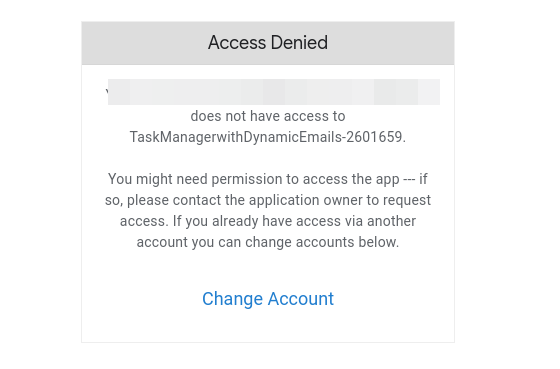Click the TaskManagerwithDynamicEmails-2601659 app name
Viewport: 560px width, 369px height.
coord(268,137)
